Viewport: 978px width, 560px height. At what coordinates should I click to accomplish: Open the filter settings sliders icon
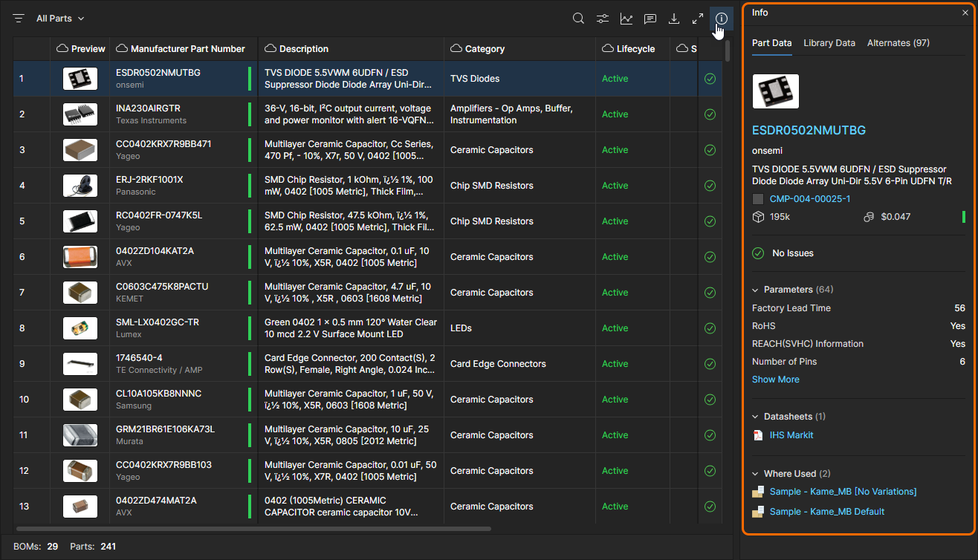click(x=603, y=19)
